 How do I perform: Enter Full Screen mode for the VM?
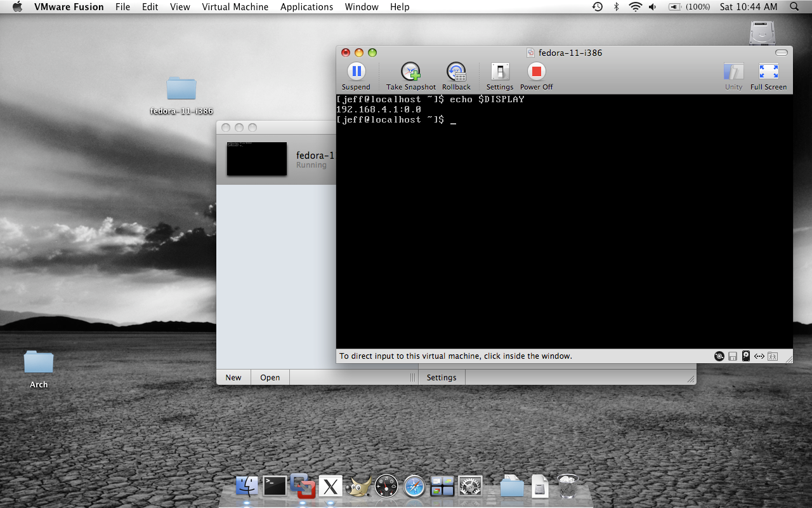(768, 72)
